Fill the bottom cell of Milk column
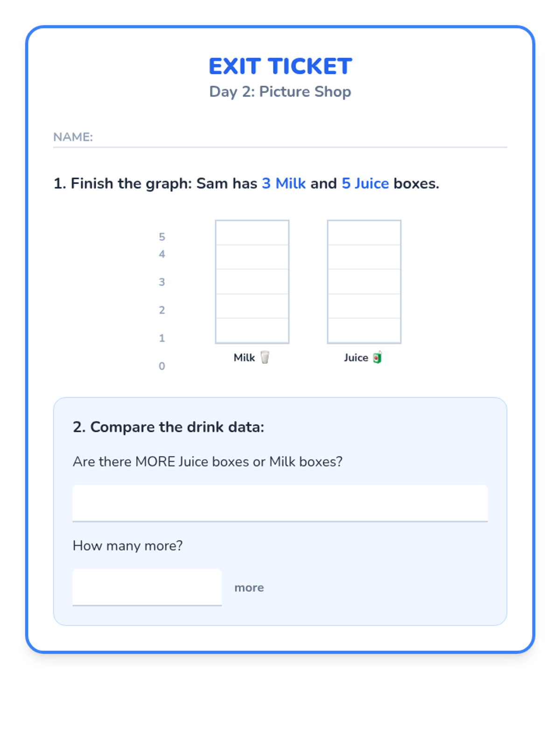Screen dimensions: 560x747 pos(252,330)
